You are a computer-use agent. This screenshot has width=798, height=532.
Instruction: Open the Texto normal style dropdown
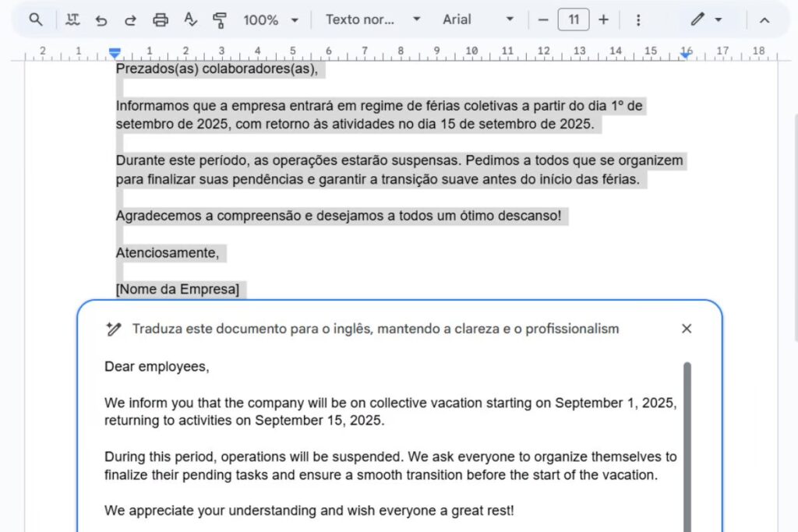(x=373, y=19)
